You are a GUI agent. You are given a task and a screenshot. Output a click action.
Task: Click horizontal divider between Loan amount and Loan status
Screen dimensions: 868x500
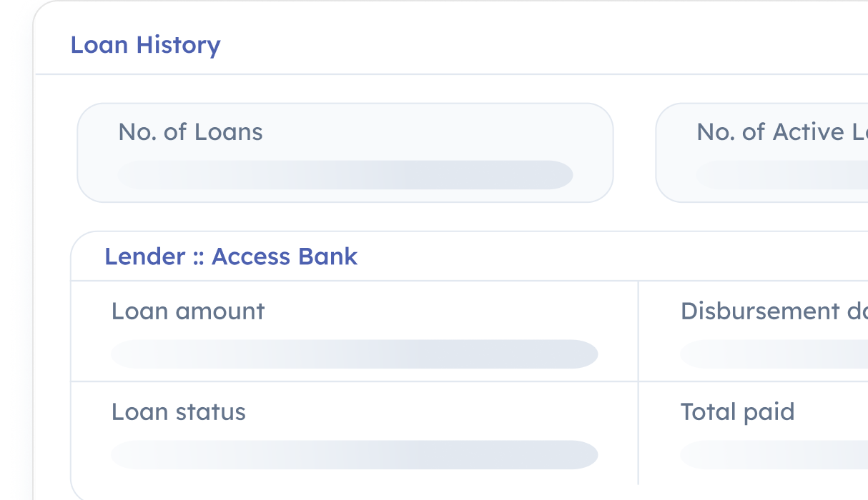click(354, 381)
